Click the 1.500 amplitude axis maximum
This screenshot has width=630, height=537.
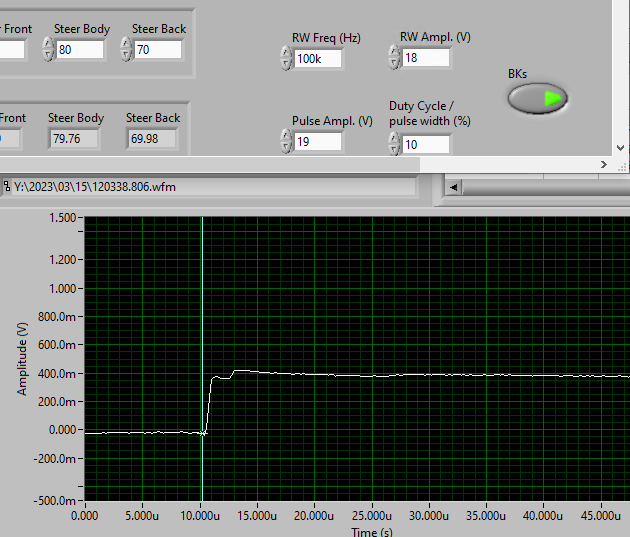pyautogui.click(x=63, y=218)
